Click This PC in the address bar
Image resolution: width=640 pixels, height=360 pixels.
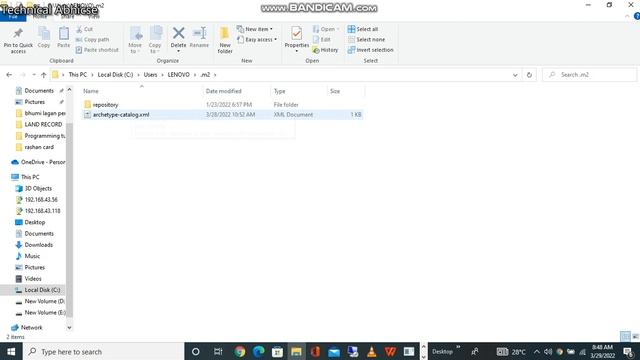pos(78,75)
